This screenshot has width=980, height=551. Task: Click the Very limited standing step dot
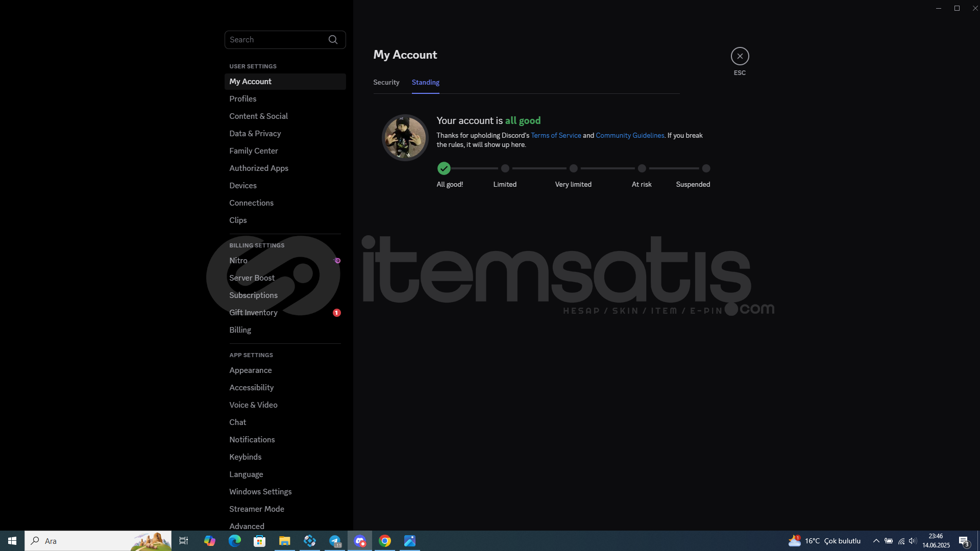click(574, 168)
